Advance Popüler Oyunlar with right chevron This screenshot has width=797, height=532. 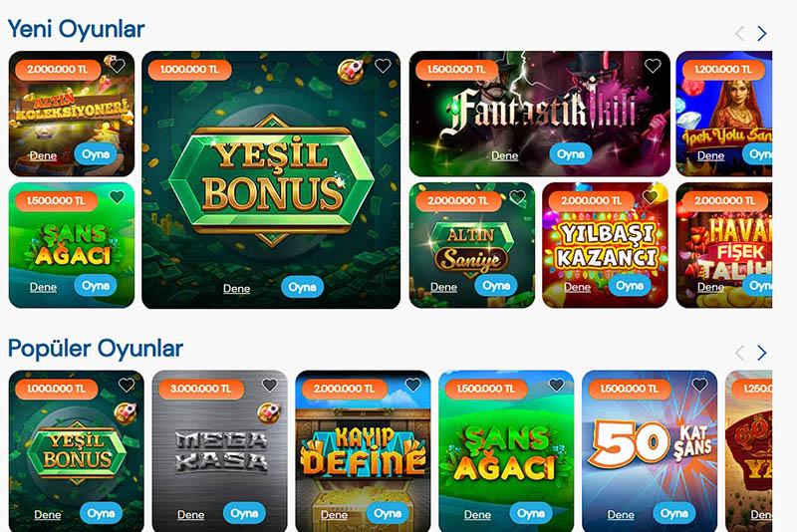[x=761, y=353]
